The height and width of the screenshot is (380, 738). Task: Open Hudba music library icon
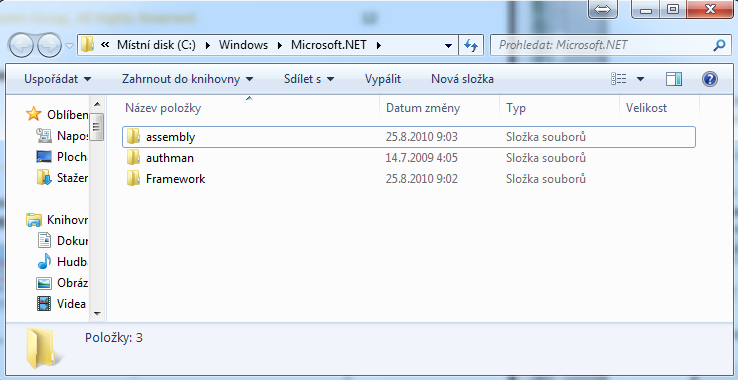pyautogui.click(x=44, y=261)
